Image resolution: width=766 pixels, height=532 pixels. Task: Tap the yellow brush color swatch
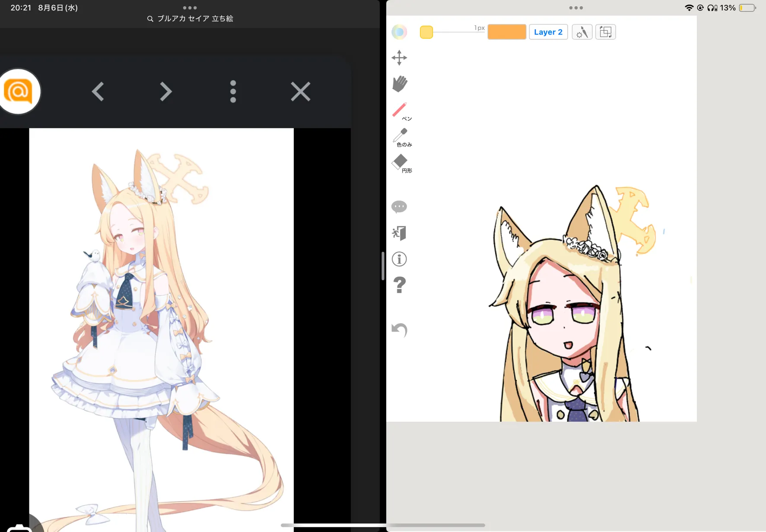[x=426, y=32]
